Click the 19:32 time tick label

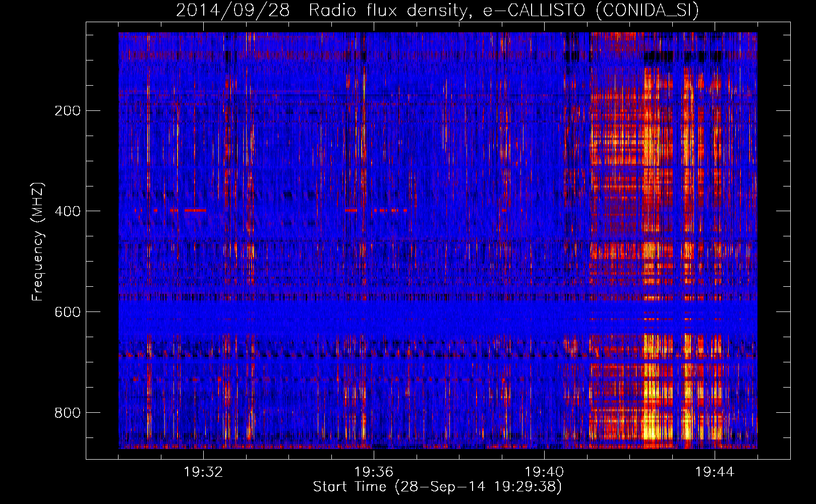pyautogui.click(x=203, y=472)
